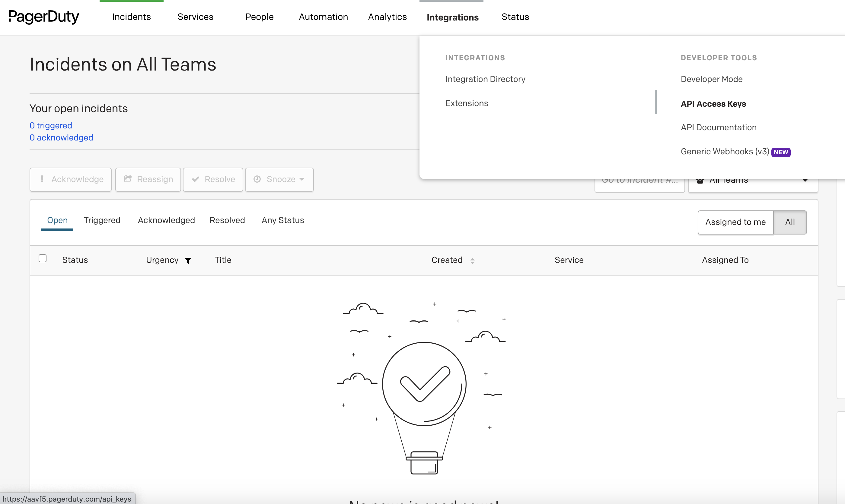Switch to the Any Status tab
The width and height of the screenshot is (845, 504).
282,220
